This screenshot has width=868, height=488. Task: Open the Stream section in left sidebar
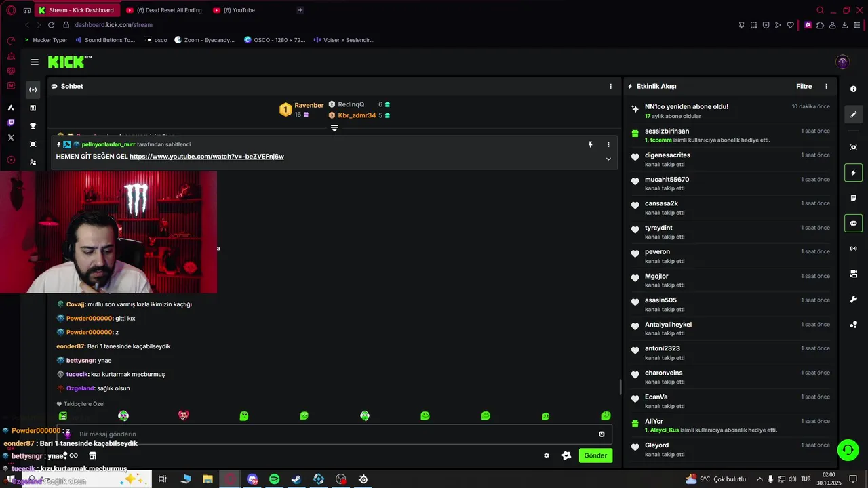[33, 89]
